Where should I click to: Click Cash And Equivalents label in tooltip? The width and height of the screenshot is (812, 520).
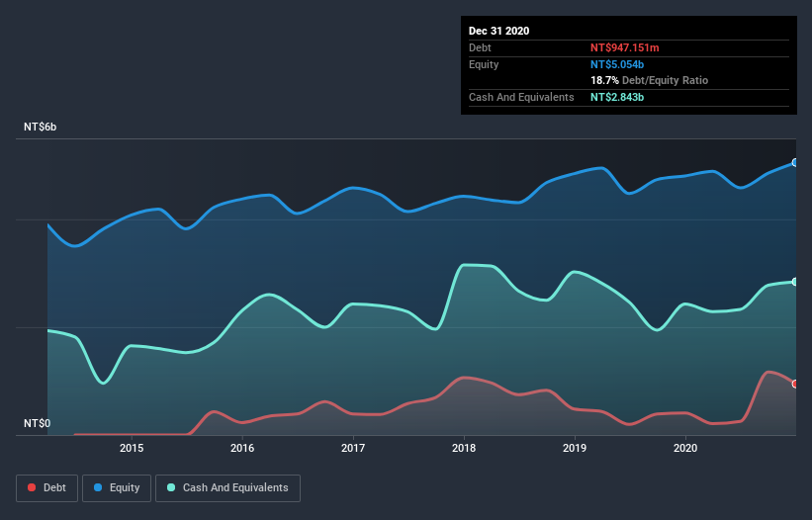[521, 97]
